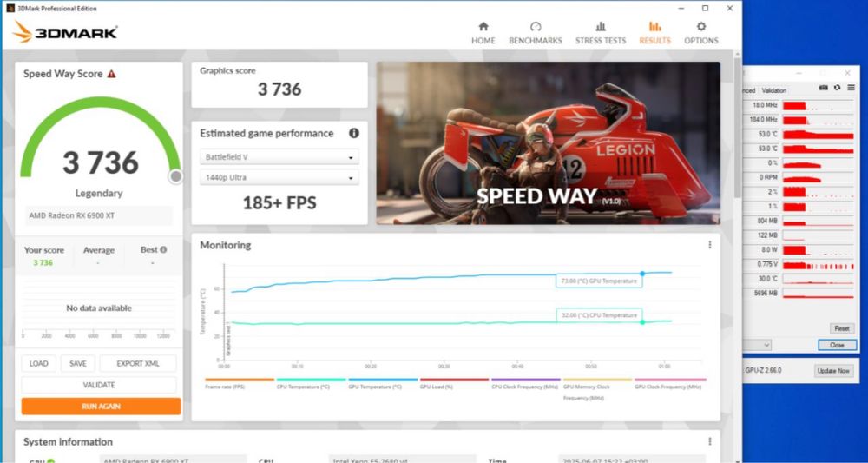
Task: Toggle the GPU Load (%) legend
Action: (x=454, y=383)
